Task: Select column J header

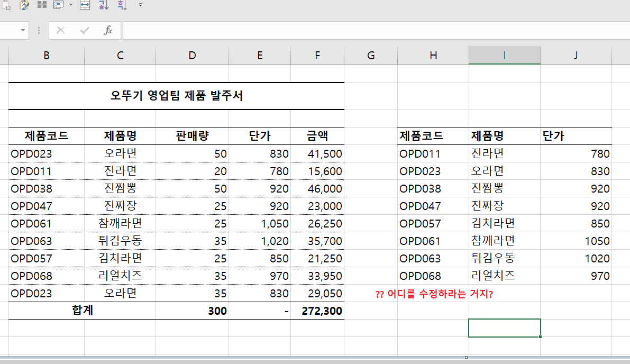Action: coord(576,56)
